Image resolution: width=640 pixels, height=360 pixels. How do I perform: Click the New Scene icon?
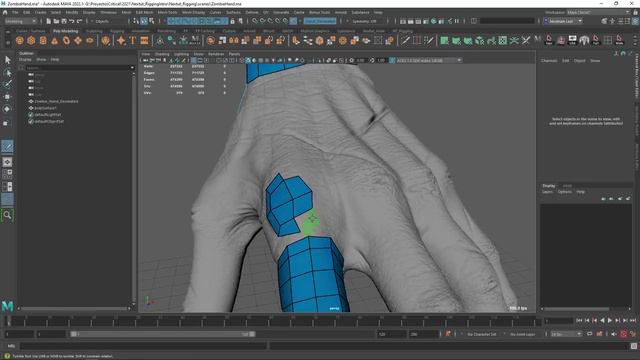[49, 21]
